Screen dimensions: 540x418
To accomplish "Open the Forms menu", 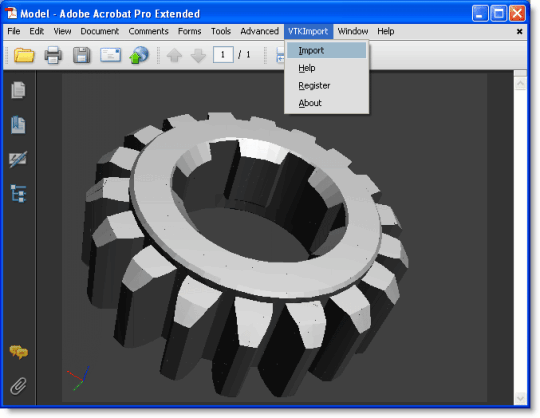I will (189, 31).
